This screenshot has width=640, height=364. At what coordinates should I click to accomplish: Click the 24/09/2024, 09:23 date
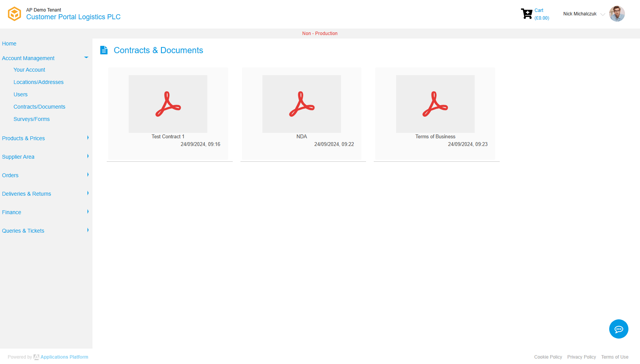[468, 144]
